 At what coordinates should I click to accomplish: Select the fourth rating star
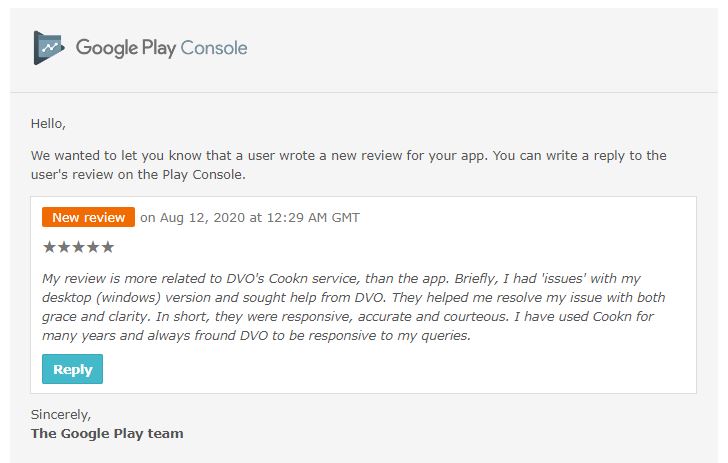tap(93, 247)
